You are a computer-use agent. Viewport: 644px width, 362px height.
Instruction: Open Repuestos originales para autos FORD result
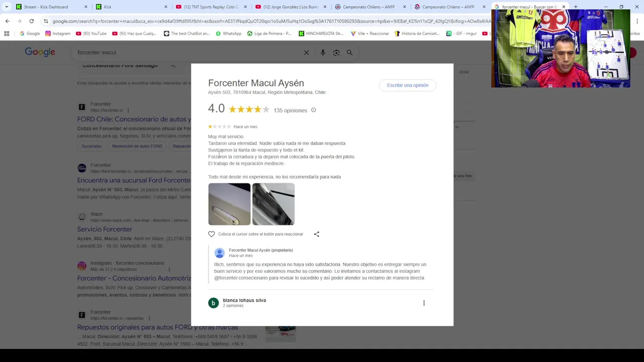(157, 327)
